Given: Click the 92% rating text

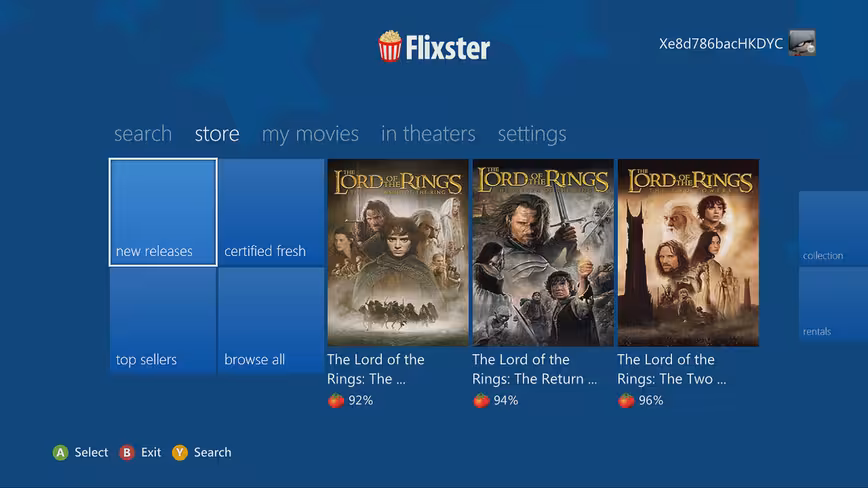Looking at the screenshot, I should click(360, 401).
